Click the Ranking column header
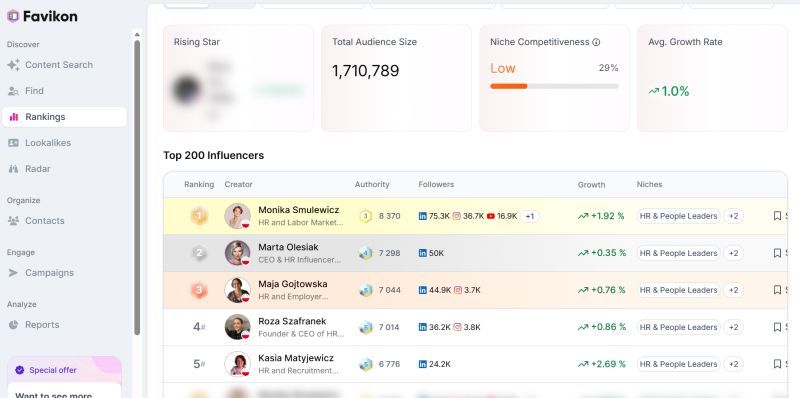Screen dimensions: 800x398 coord(199,184)
